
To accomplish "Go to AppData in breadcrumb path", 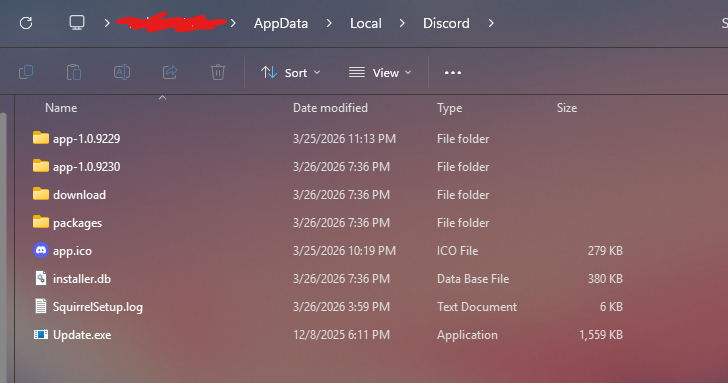I will pyautogui.click(x=281, y=23).
